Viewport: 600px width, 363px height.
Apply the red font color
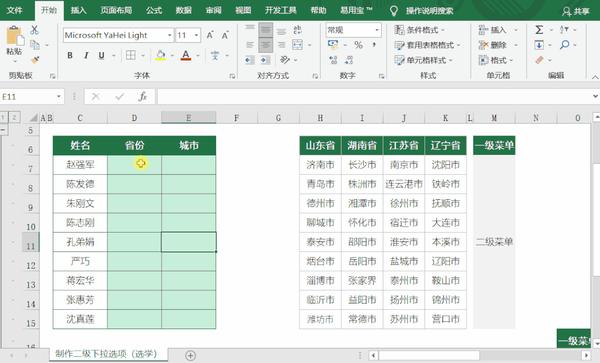[x=186, y=55]
